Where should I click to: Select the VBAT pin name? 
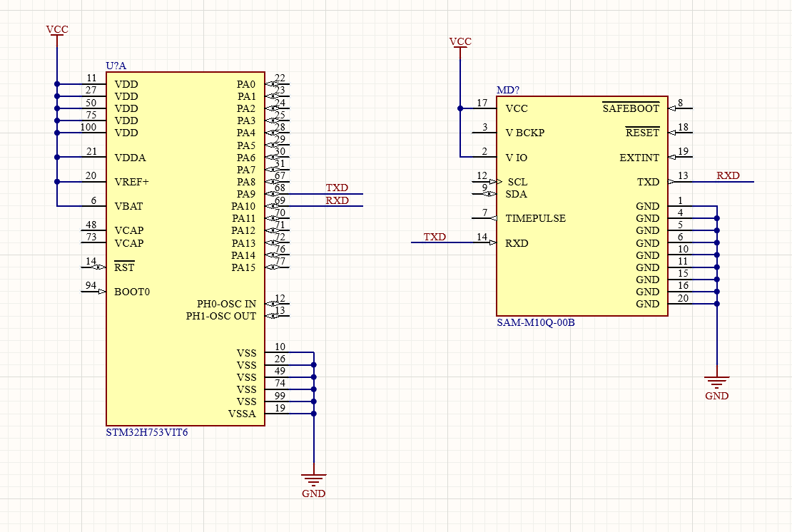click(x=128, y=206)
